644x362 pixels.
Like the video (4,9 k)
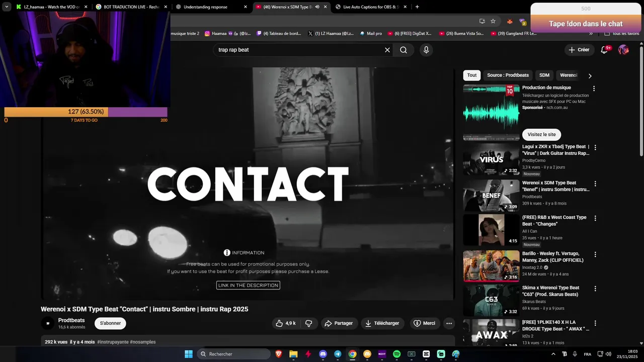point(285,323)
